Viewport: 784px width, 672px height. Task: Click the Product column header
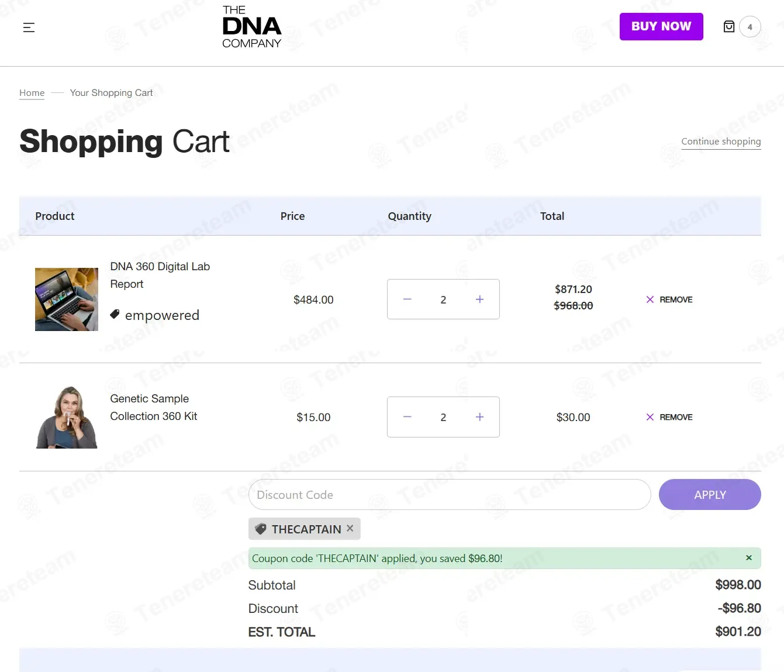[x=55, y=216]
